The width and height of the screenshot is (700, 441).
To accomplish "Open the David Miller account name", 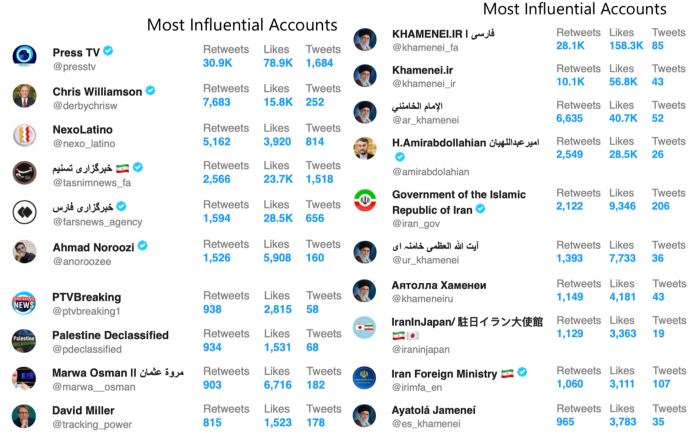I will click(x=83, y=410).
